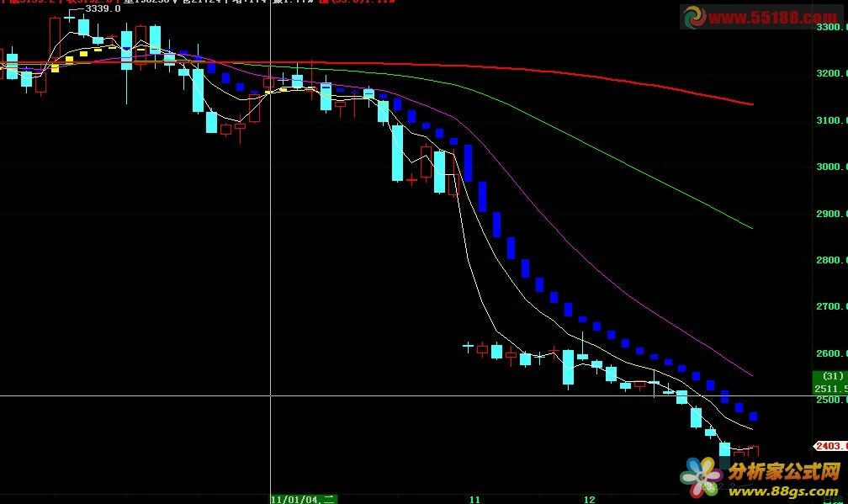Click the 3339.0 high price label
848x504 pixels.
point(103,8)
